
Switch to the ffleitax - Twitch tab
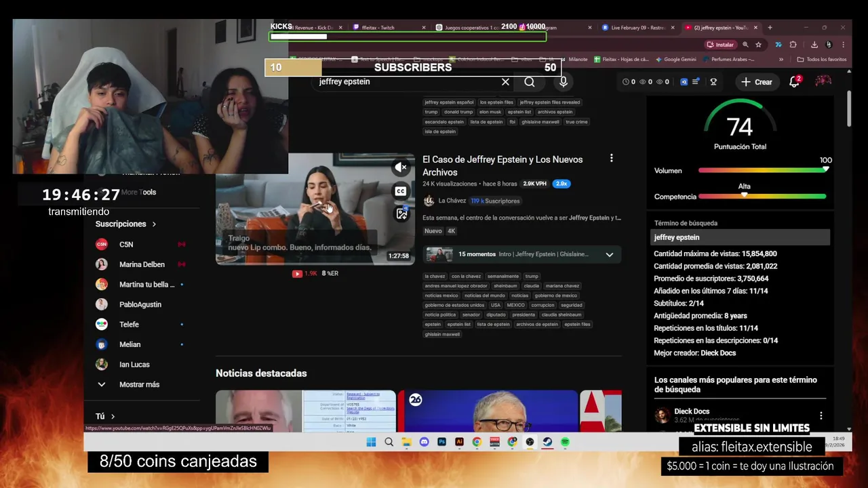[x=389, y=28]
